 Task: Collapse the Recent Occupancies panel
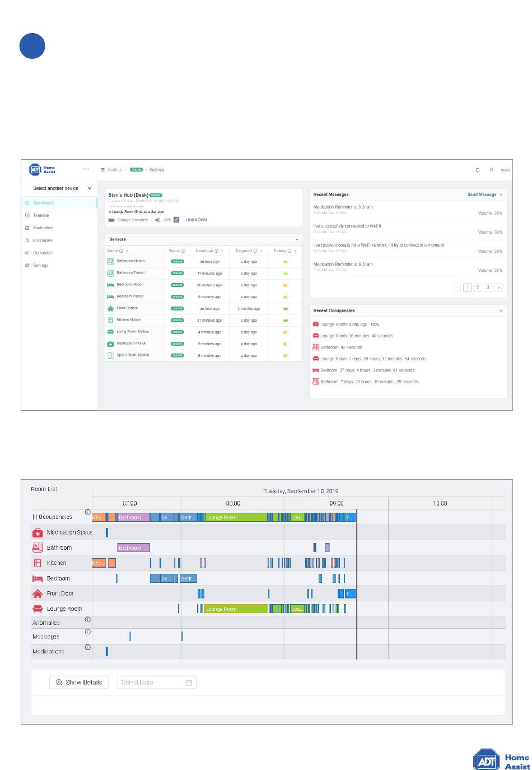[501, 310]
